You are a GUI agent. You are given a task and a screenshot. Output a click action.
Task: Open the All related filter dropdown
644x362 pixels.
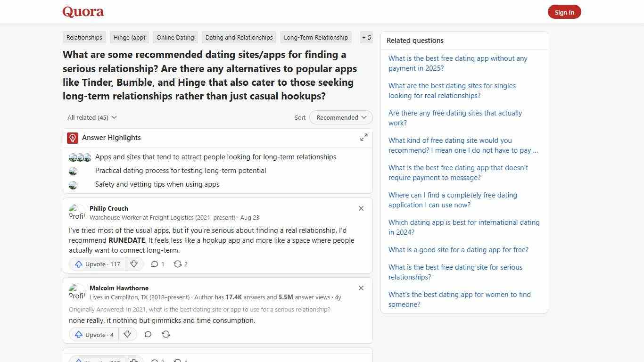(91, 117)
